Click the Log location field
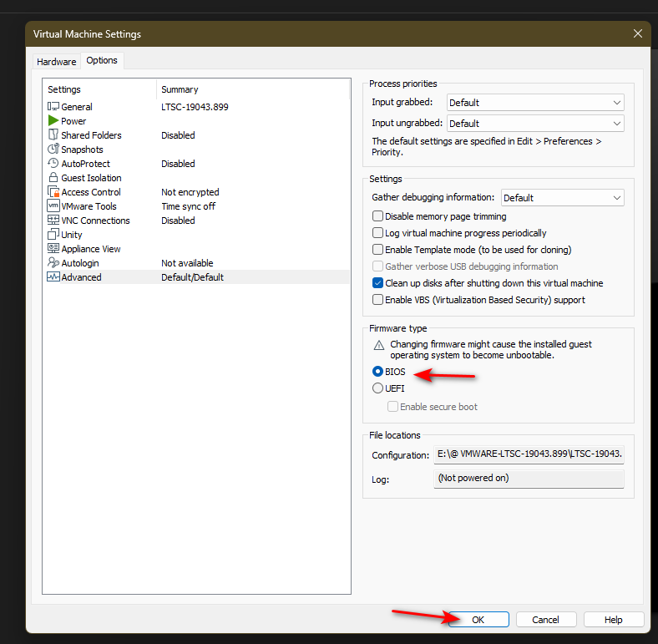Image resolution: width=658 pixels, height=644 pixels. pyautogui.click(x=529, y=479)
